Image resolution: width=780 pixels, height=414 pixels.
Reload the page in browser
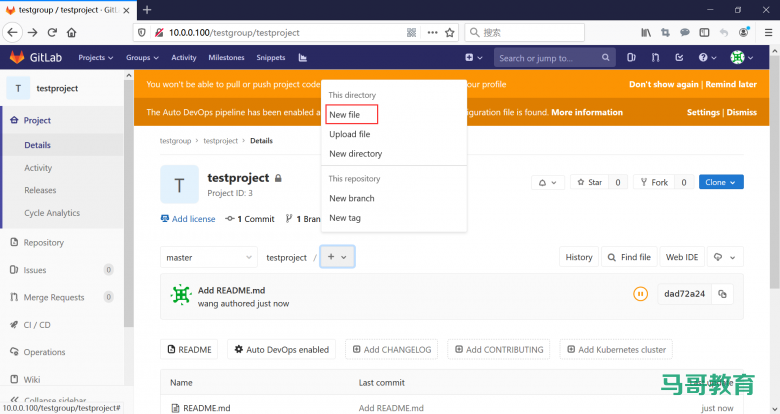[x=52, y=32]
